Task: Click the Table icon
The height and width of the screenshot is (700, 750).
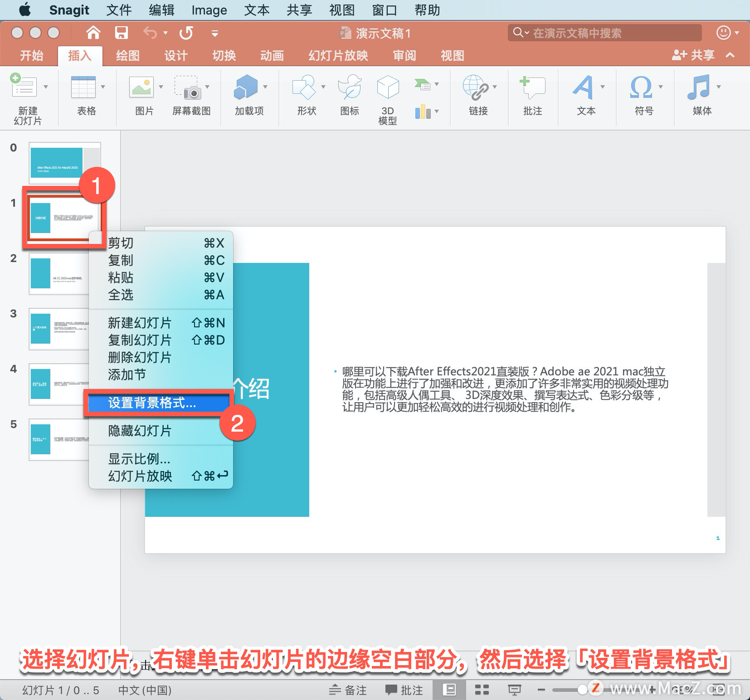Action: 83,87
